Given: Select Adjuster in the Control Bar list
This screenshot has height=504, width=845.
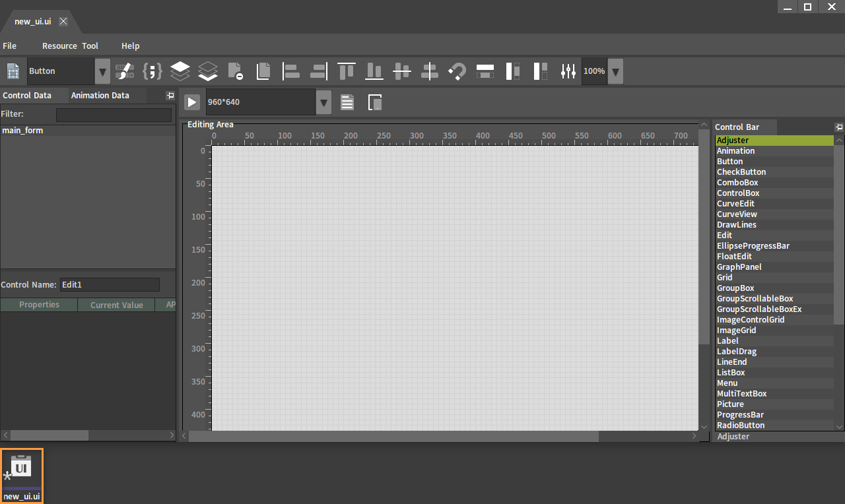Looking at the screenshot, I should [774, 141].
